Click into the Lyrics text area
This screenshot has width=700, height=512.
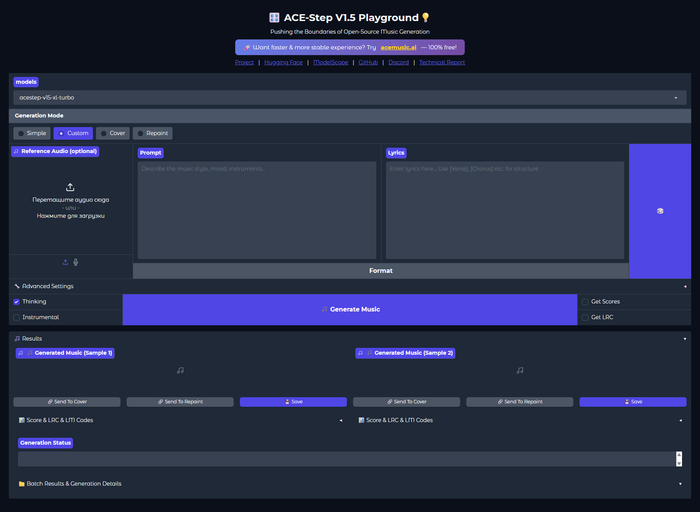click(505, 210)
